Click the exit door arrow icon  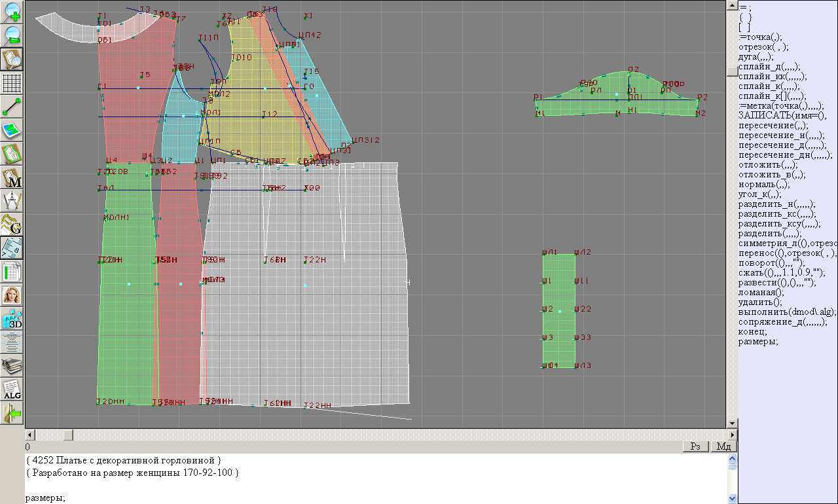pyautogui.click(x=12, y=414)
